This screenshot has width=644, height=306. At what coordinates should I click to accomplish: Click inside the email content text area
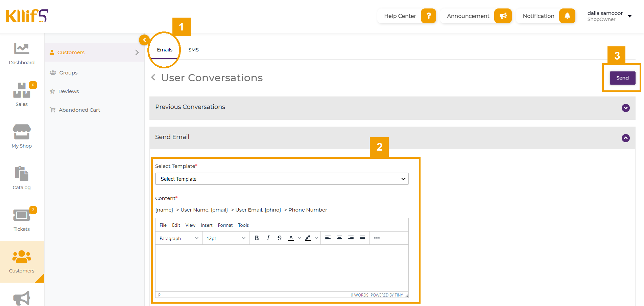(x=282, y=267)
